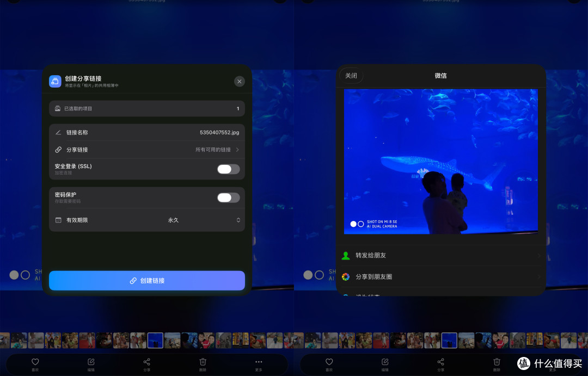
Task: Open the 有效期限 dropdown set to 永久
Action: tap(147, 220)
